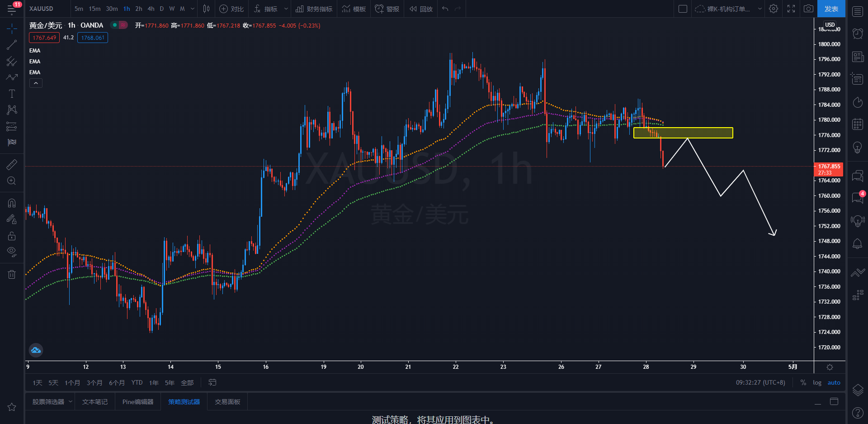
Task: Click the zoom in magnifier tool
Action: [x=12, y=181]
